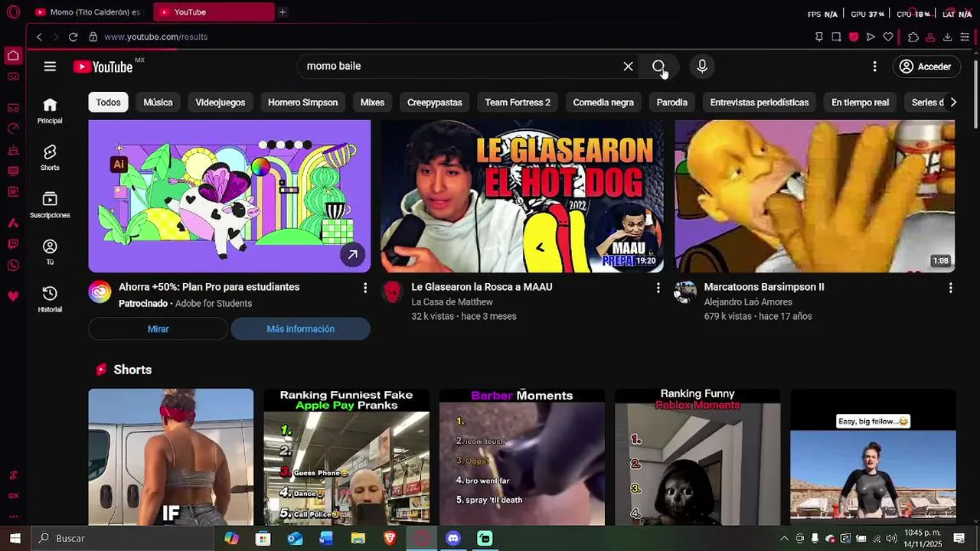Select the 'Todos' filter chip
This screenshot has width=980, height=551.
108,103
